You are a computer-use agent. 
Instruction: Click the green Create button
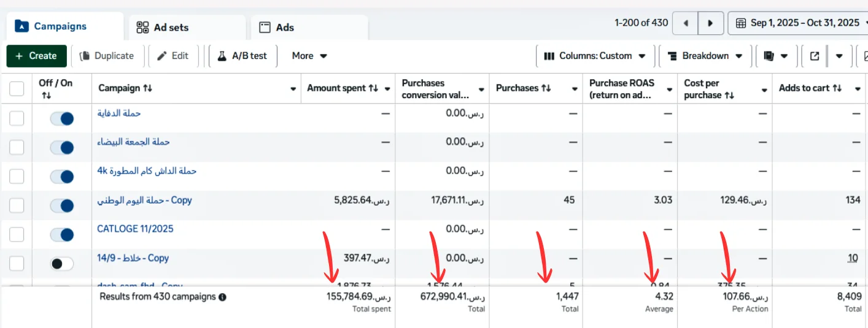pyautogui.click(x=36, y=56)
